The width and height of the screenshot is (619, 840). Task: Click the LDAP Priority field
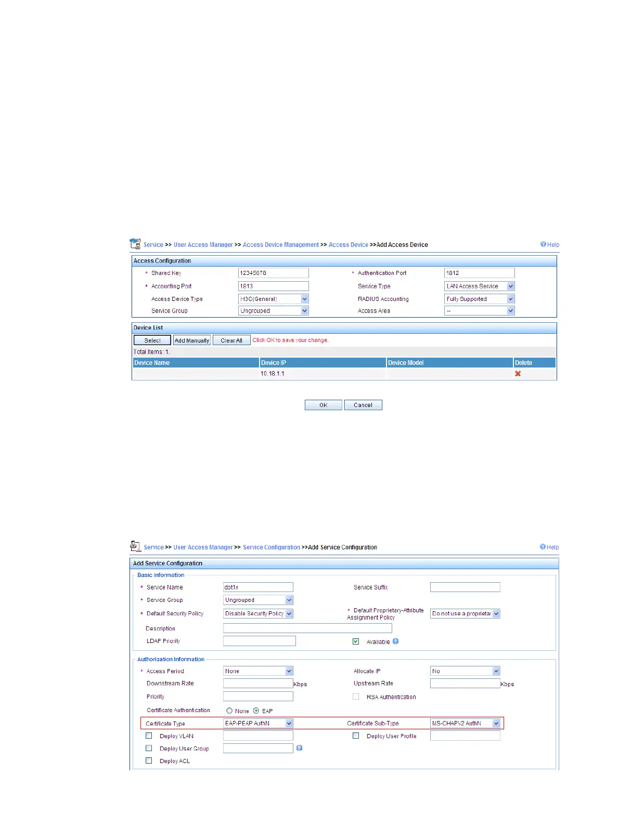coord(260,641)
